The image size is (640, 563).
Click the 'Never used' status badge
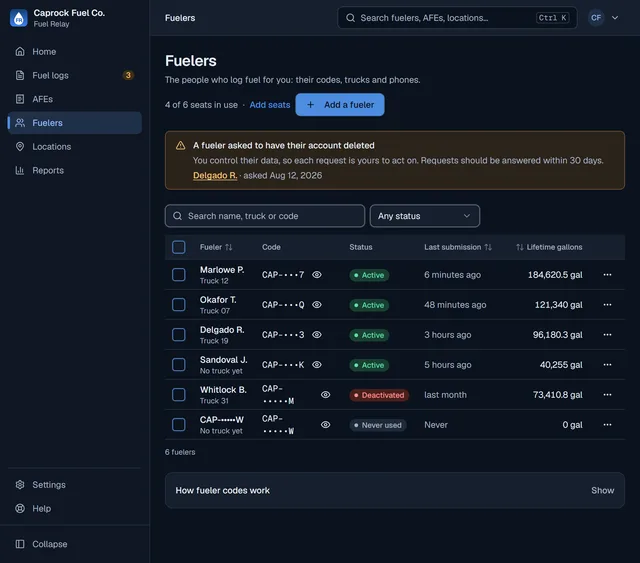pyautogui.click(x=378, y=425)
